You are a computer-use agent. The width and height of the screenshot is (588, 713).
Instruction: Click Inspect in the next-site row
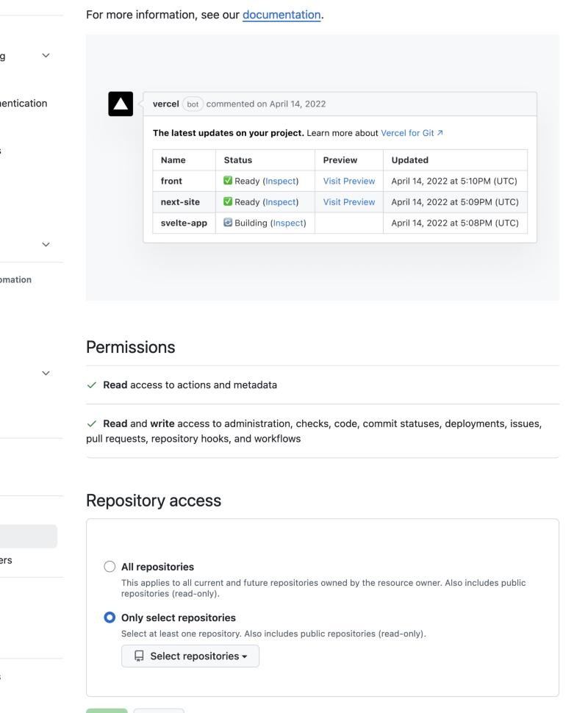[x=281, y=202]
